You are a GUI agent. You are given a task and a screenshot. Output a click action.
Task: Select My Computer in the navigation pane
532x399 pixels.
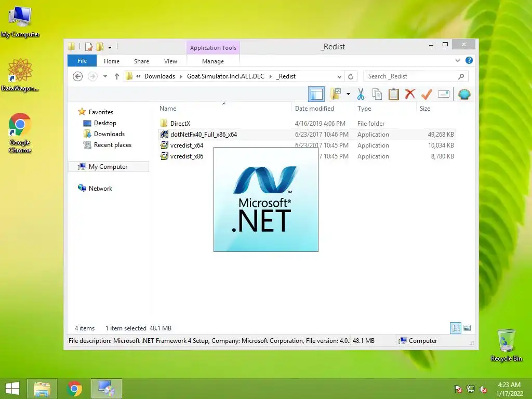coord(108,167)
